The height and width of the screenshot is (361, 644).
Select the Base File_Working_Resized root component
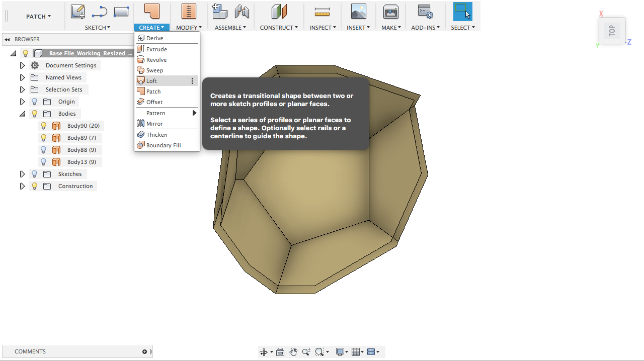click(91, 53)
